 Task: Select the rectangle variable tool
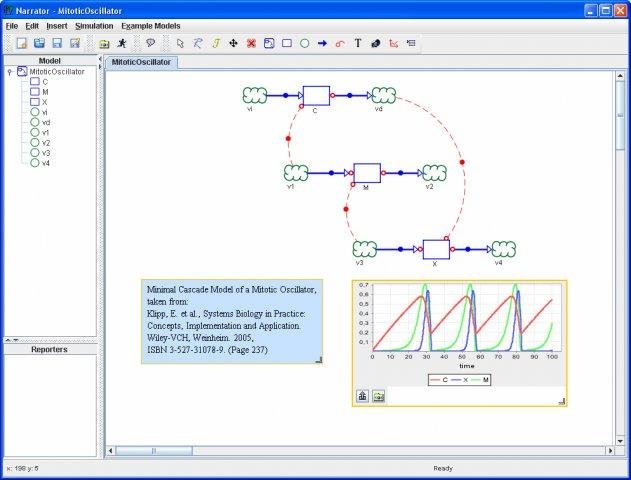coord(287,43)
